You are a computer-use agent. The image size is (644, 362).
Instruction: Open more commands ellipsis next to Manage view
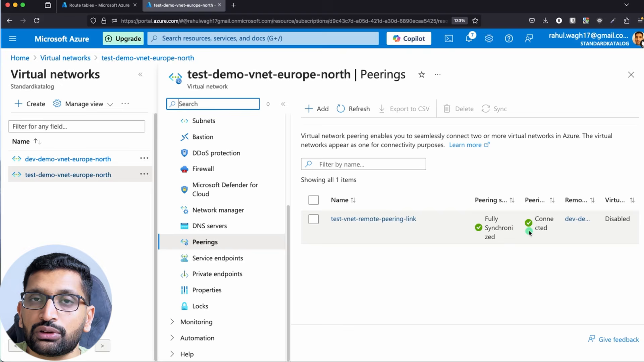(x=125, y=104)
